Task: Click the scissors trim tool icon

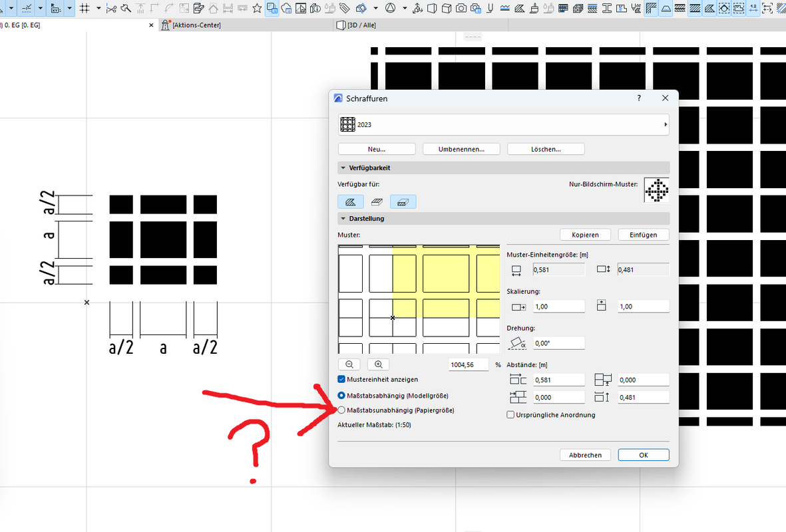Action: 111,8
